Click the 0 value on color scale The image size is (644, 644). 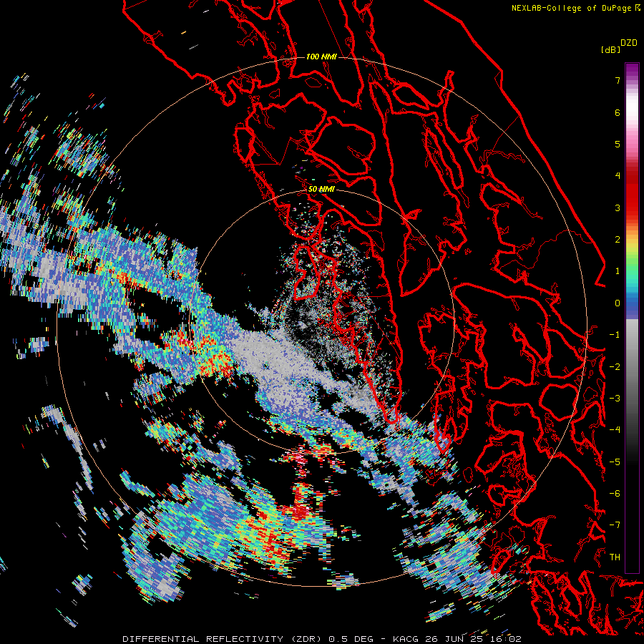point(618,303)
